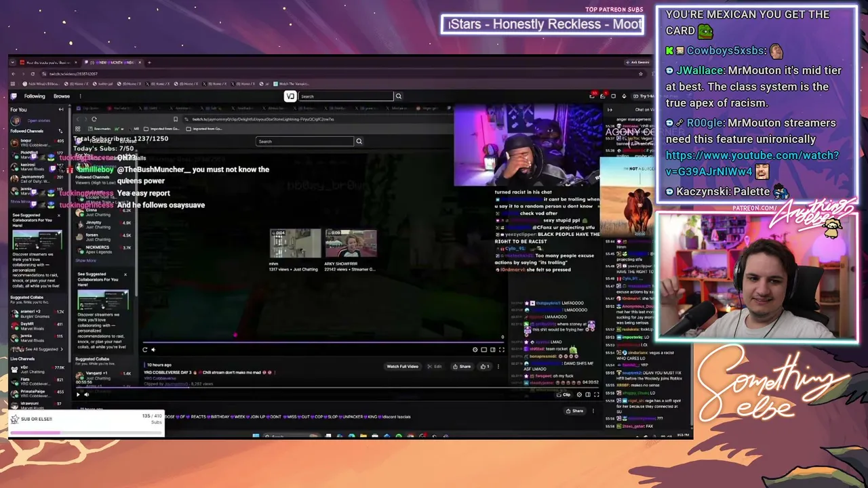The width and height of the screenshot is (868, 488).
Task: Seek on the outer VOD progress bar
Action: click(336, 388)
